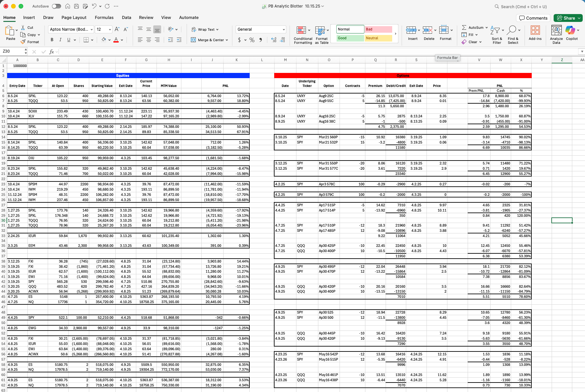Click the green Share button
Screen dimensions: 585x392
tap(568, 18)
